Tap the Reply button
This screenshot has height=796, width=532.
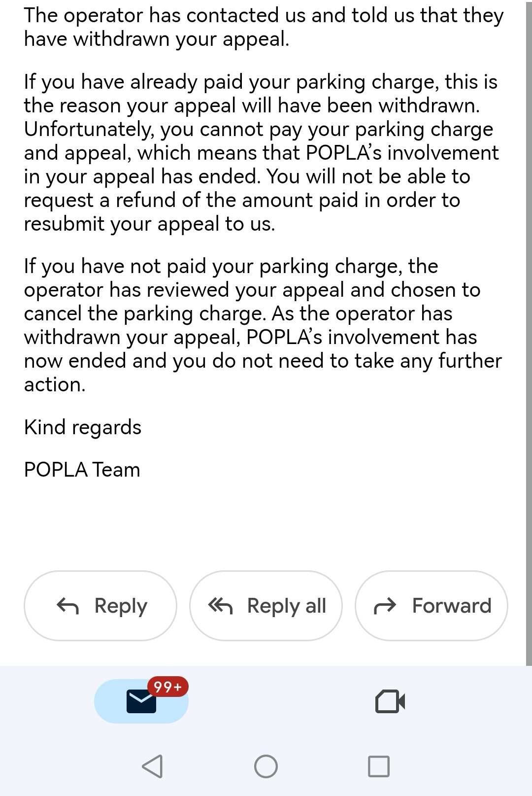click(x=100, y=606)
